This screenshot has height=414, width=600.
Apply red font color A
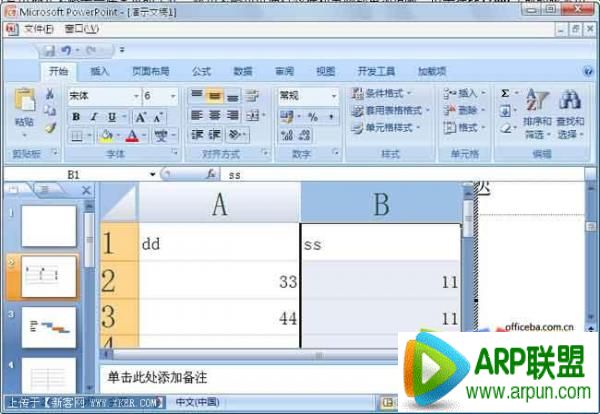click(x=132, y=135)
